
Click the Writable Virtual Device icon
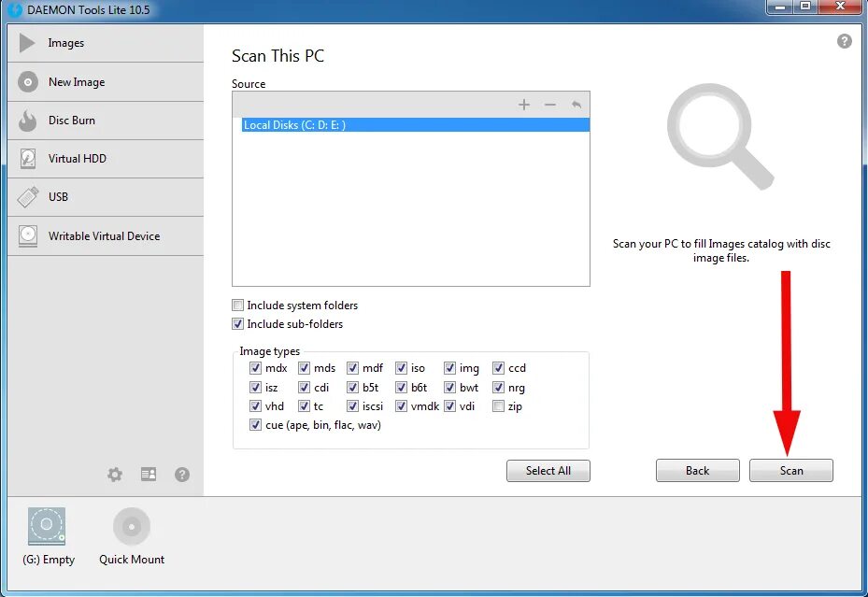28,235
